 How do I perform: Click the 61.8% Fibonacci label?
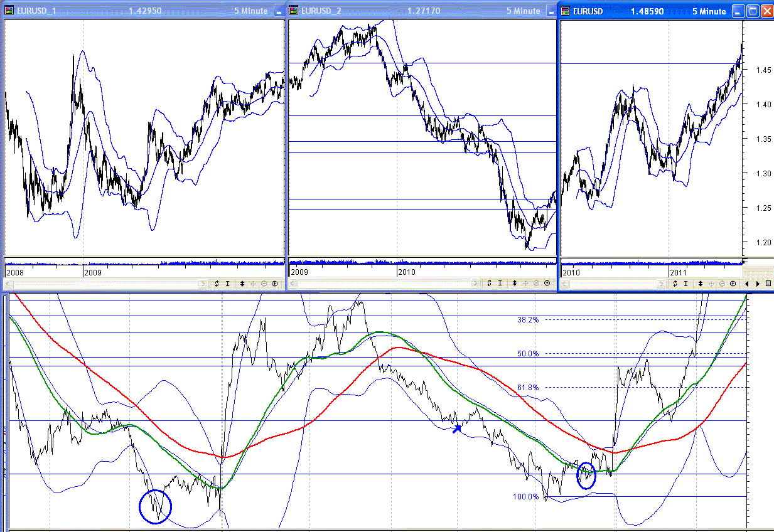[528, 388]
